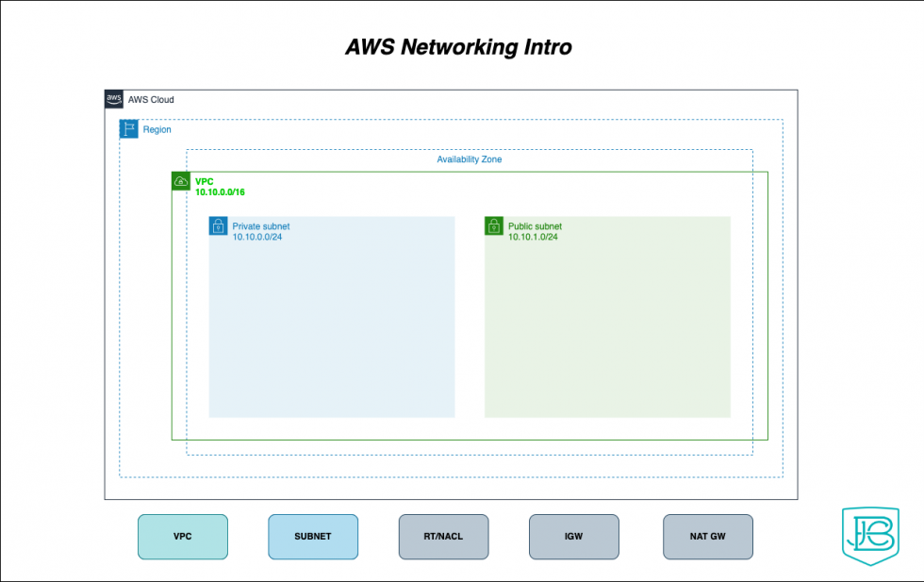Click the Availability Zone label
The image size is (924, 582).
point(468,159)
